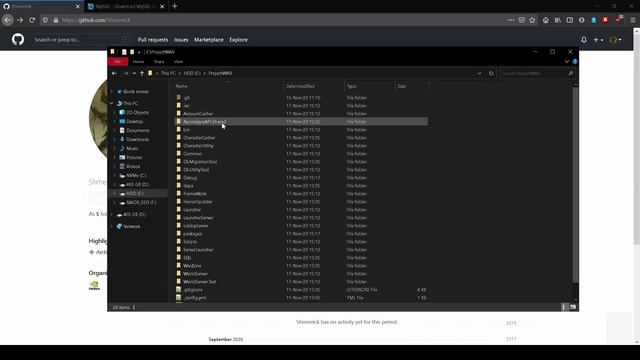Switch to details view in status bar
Viewport: 640px width, 360px height.
[x=564, y=307]
